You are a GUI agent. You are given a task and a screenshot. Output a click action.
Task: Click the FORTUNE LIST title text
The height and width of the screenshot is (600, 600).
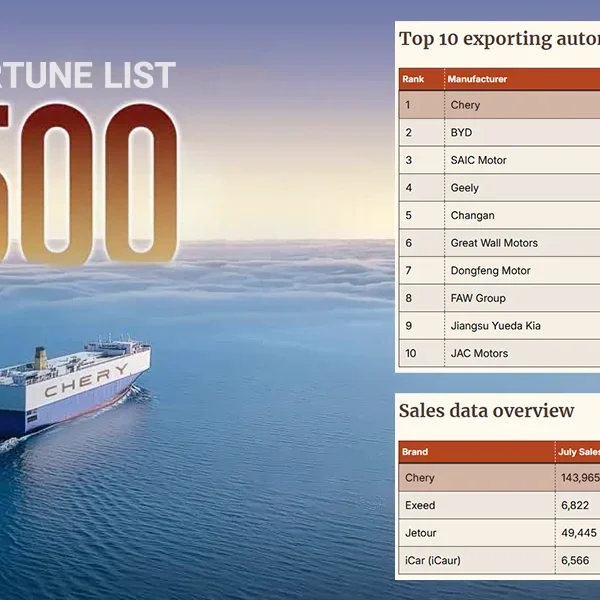88,75
